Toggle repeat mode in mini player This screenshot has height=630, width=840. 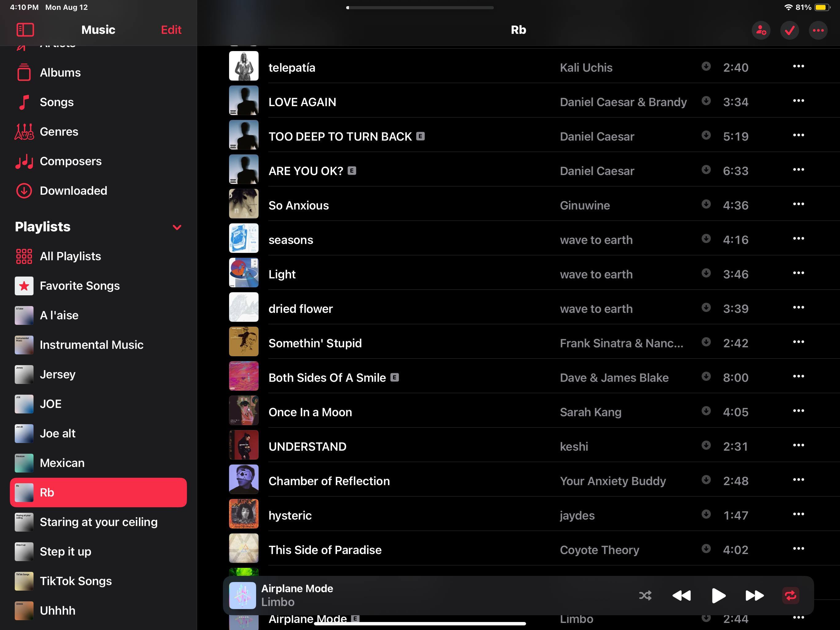(x=790, y=595)
